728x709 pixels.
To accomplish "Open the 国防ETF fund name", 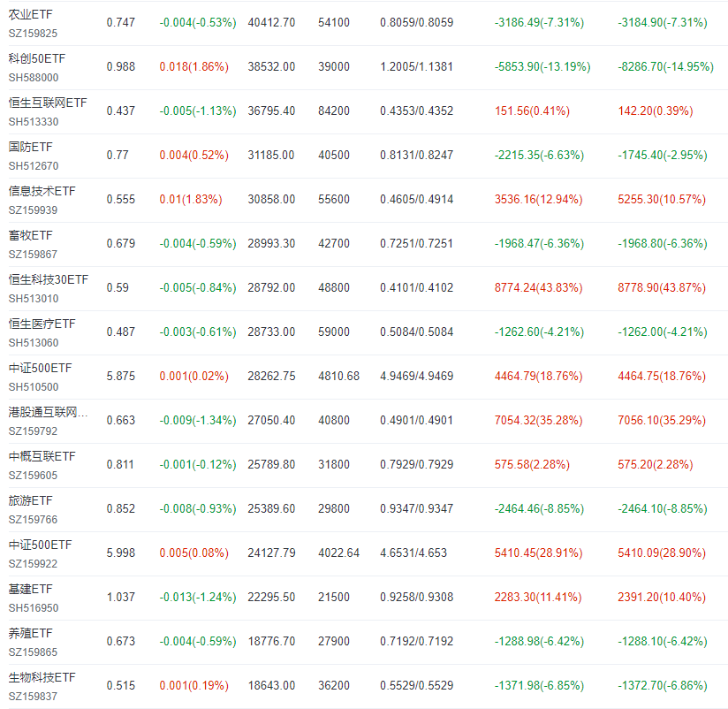I will pyautogui.click(x=31, y=147).
